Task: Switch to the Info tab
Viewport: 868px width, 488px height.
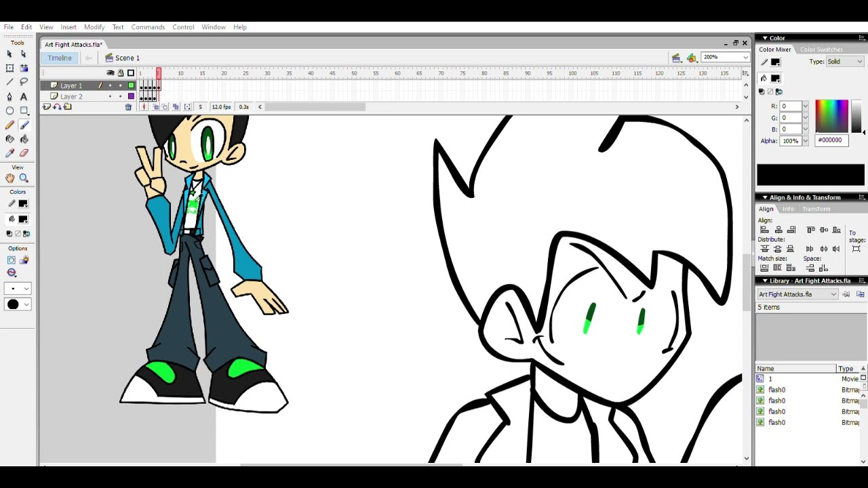Action: (788, 209)
